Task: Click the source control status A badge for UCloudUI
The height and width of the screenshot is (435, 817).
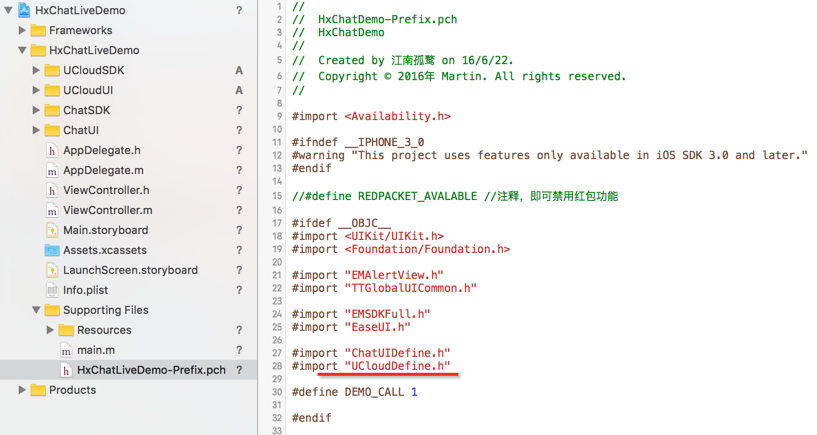Action: [239, 90]
